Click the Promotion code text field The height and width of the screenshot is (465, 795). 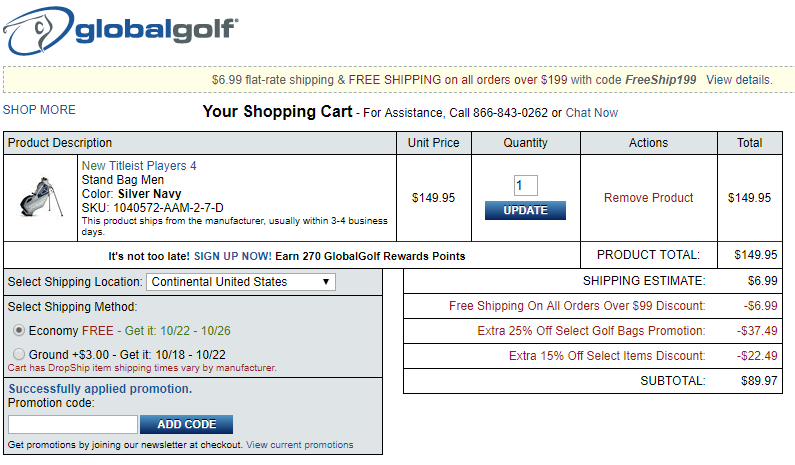(x=72, y=424)
